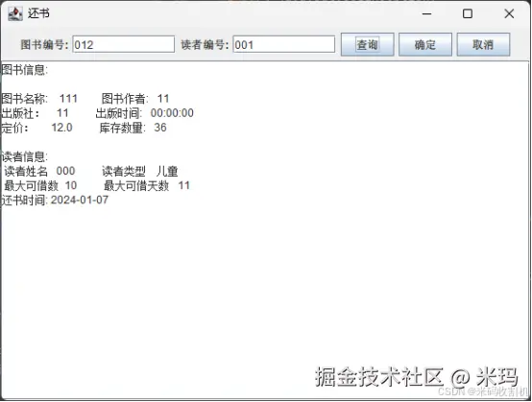Close the 还书 window
This screenshot has width=532, height=402.
(509, 13)
